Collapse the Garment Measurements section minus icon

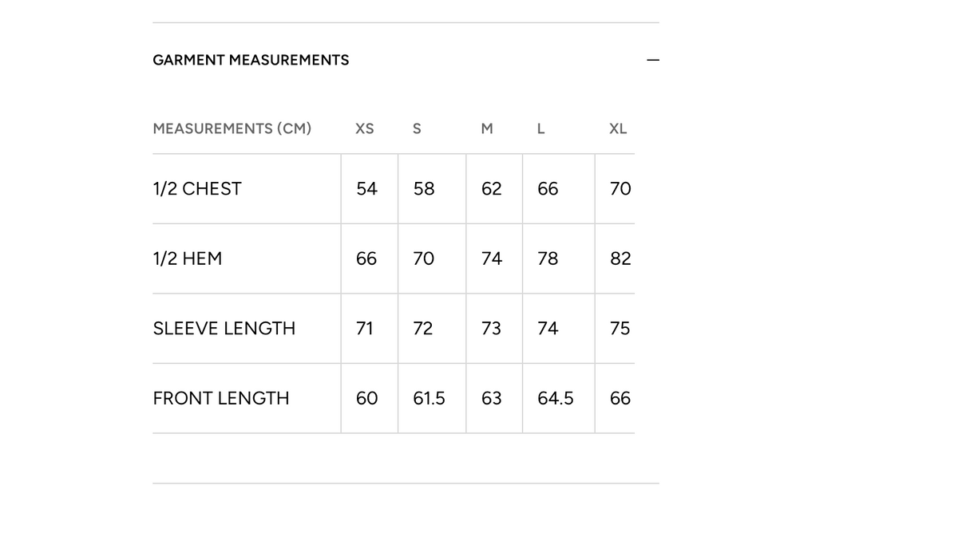(653, 61)
